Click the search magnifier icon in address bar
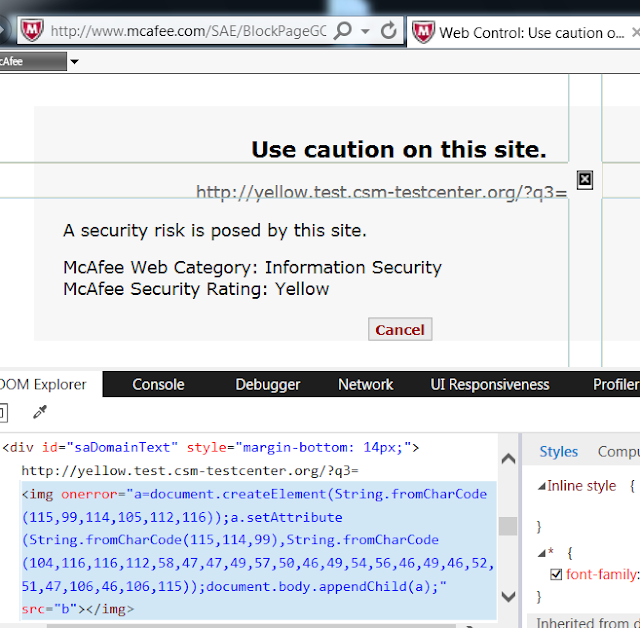640x628 pixels. (342, 31)
